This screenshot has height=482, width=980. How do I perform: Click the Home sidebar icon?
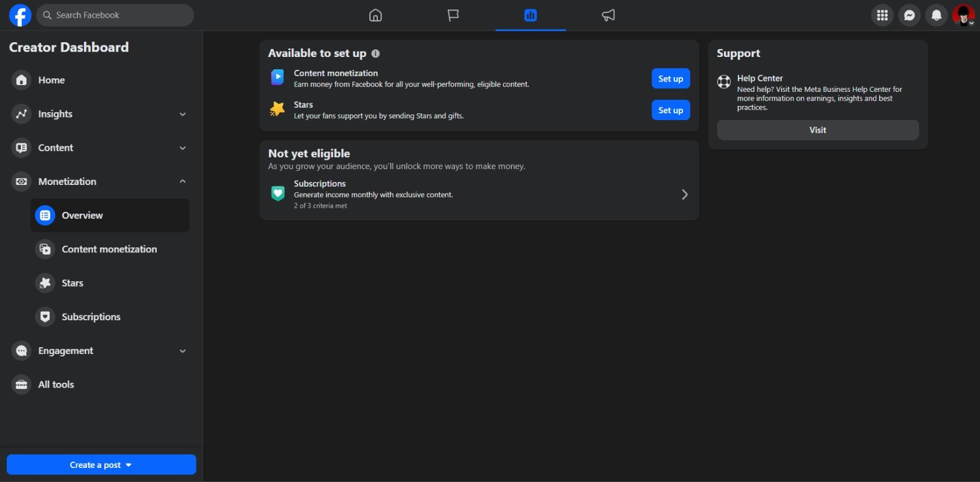tap(21, 80)
